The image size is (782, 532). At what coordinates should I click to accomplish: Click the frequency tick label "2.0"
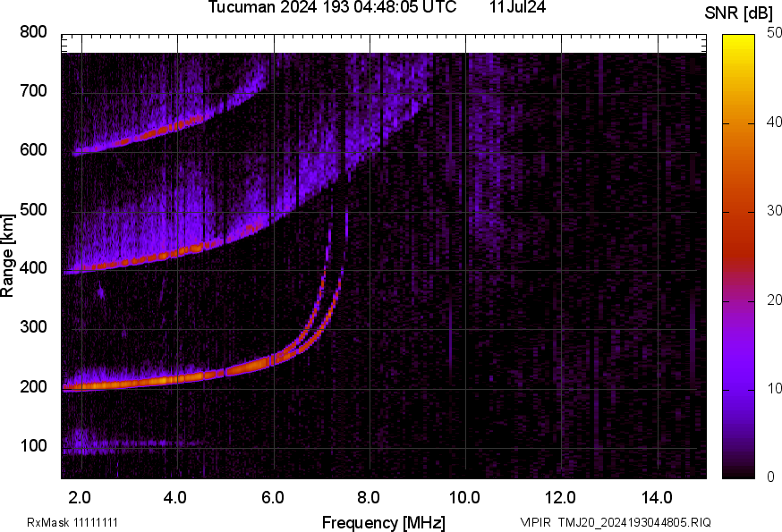click(80, 497)
